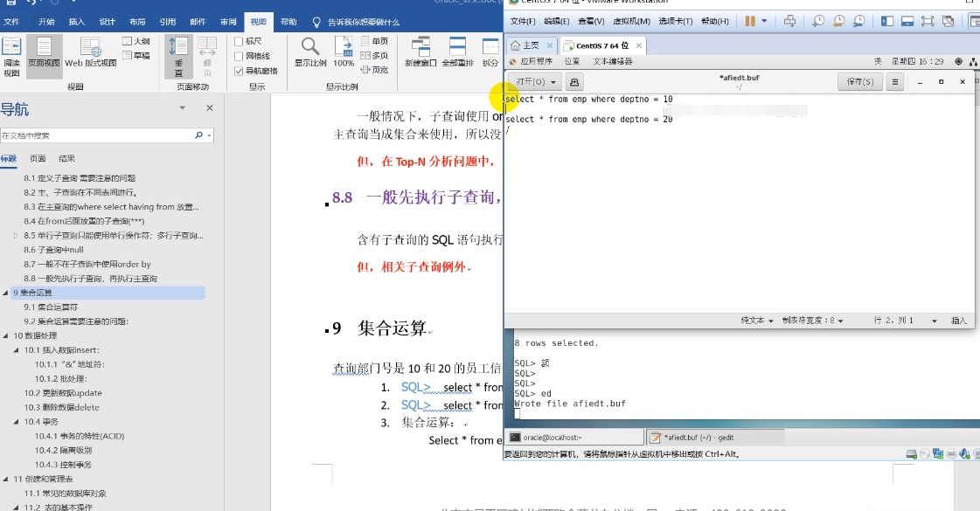The width and height of the screenshot is (980, 511).
Task: Click afiedt.buf gedit taskbar button
Action: pyautogui.click(x=713, y=438)
